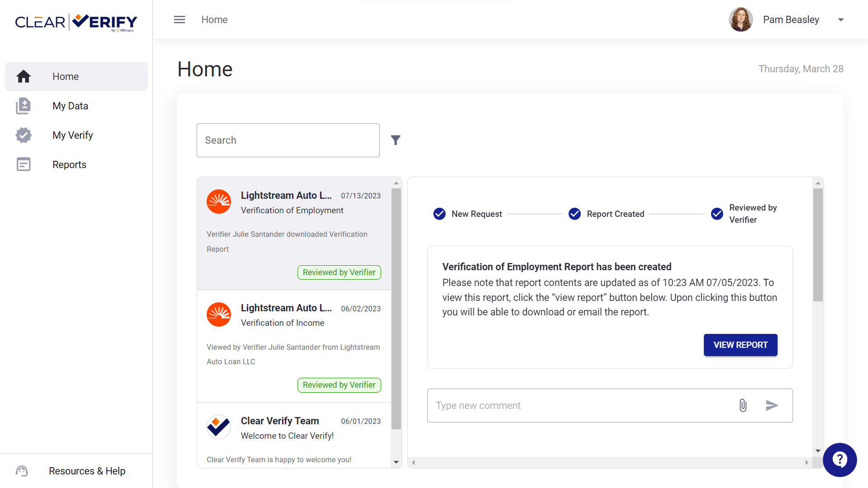Click the My Data sidebar icon
Screen dimensions: 868x488
click(24, 106)
